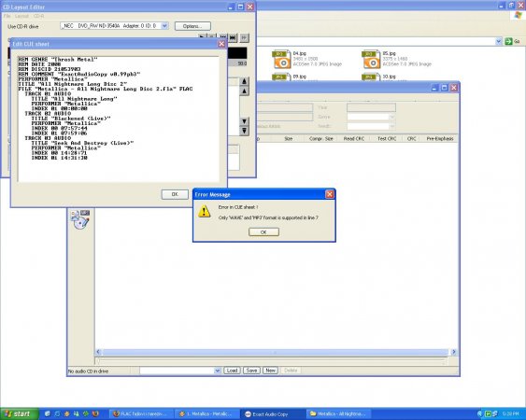Open the Genre combo box in EAC
The width and height of the screenshot is (526, 420).
(371, 117)
